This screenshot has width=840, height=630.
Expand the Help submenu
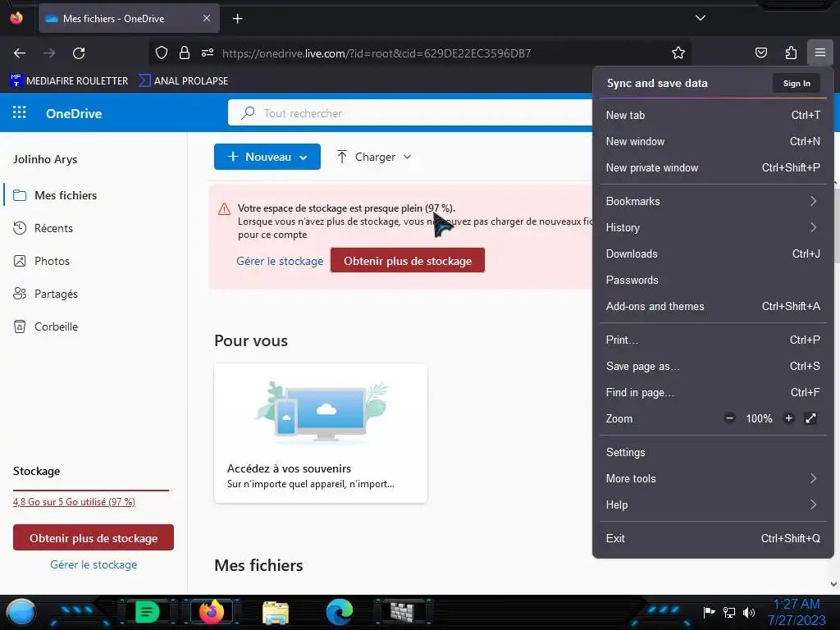click(x=713, y=504)
